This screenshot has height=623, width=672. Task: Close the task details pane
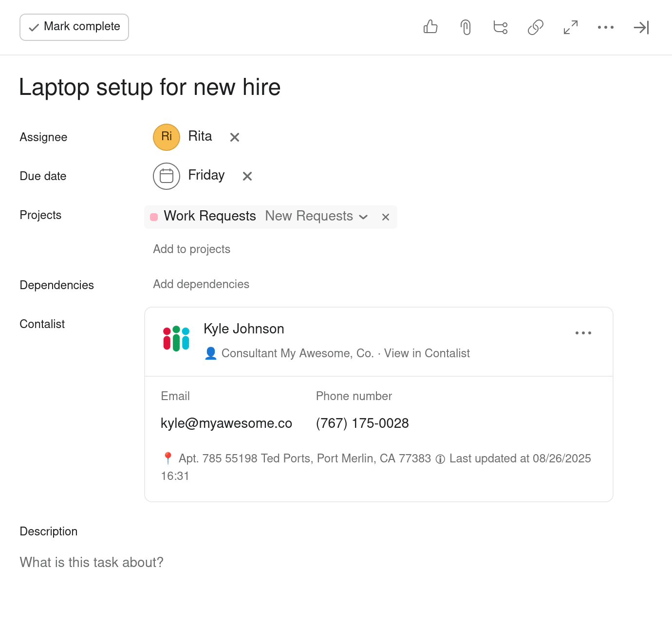(641, 27)
